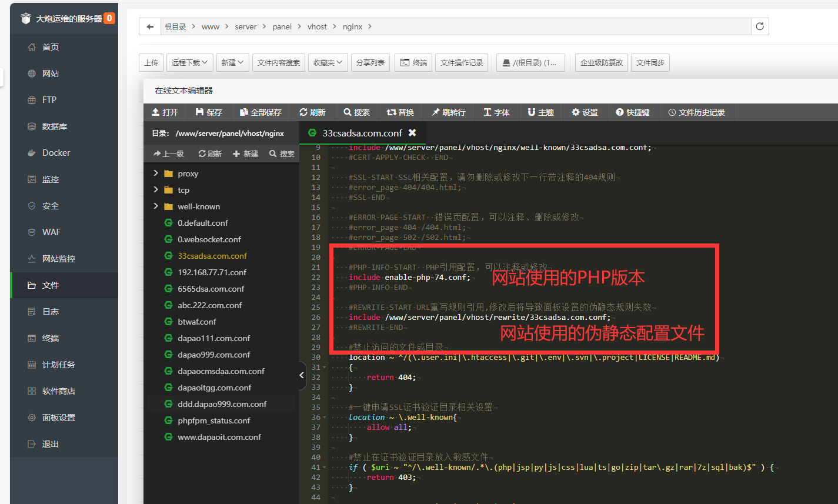
Task: Click 文件同步 button
Action: [x=650, y=62]
